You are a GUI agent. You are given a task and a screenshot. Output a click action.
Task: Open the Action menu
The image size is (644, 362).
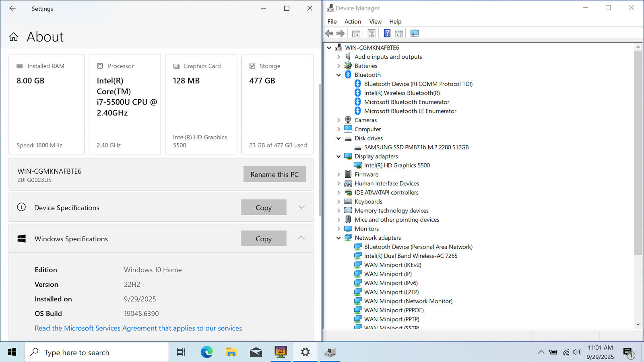click(353, 22)
